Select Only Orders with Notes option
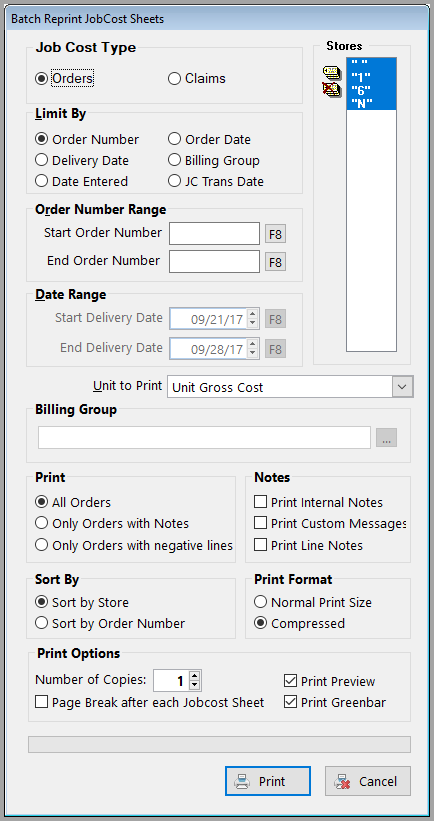434x821 pixels. point(112,524)
